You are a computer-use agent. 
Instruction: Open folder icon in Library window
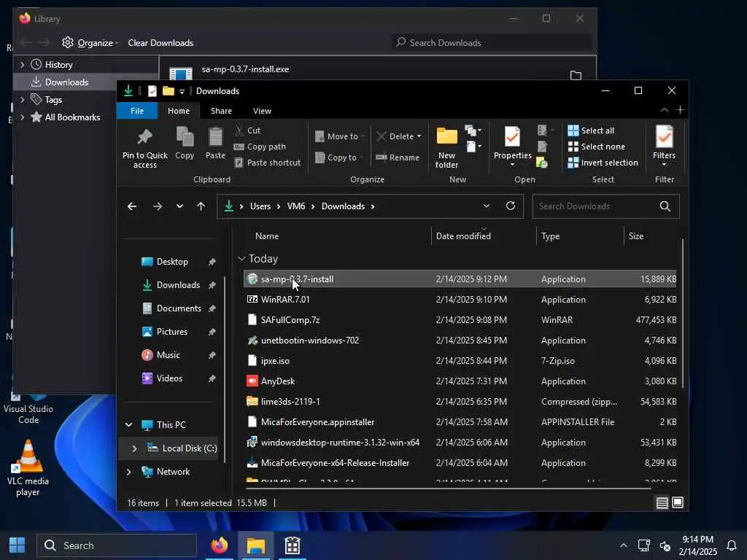(576, 75)
